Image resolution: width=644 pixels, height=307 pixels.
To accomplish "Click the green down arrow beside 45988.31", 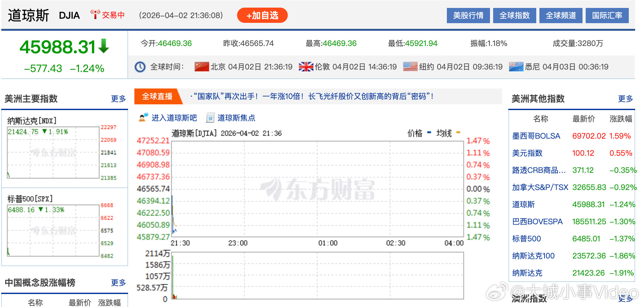I will (103, 46).
